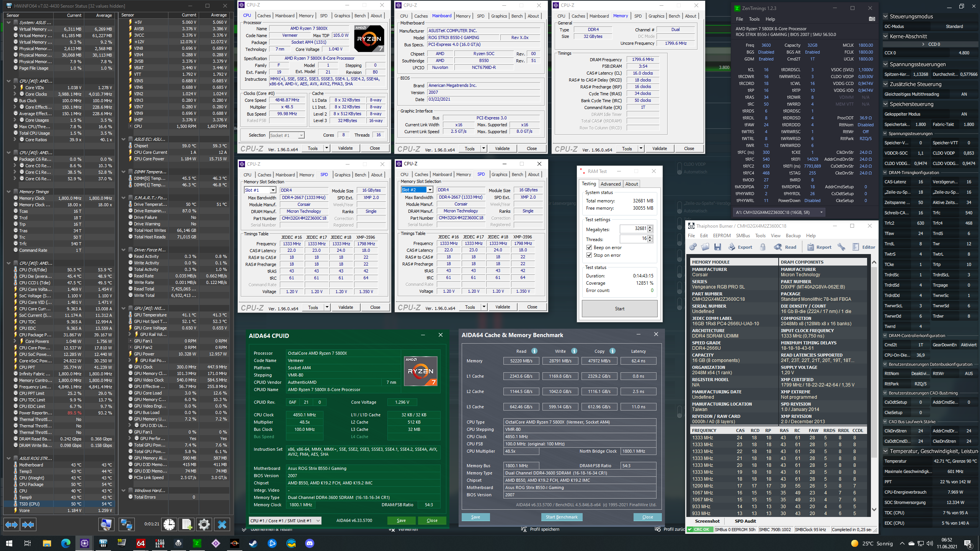
Task: Open Microsoft Edge from the taskbar
Action: (66, 543)
